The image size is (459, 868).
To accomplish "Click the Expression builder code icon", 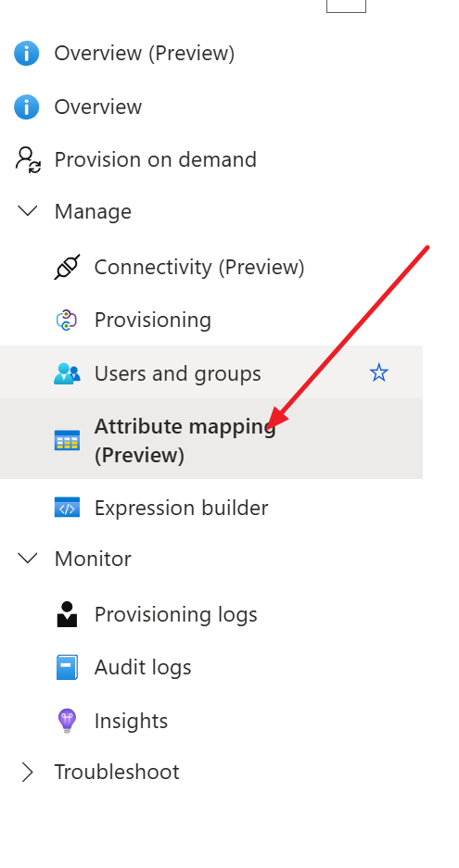I will 67,507.
